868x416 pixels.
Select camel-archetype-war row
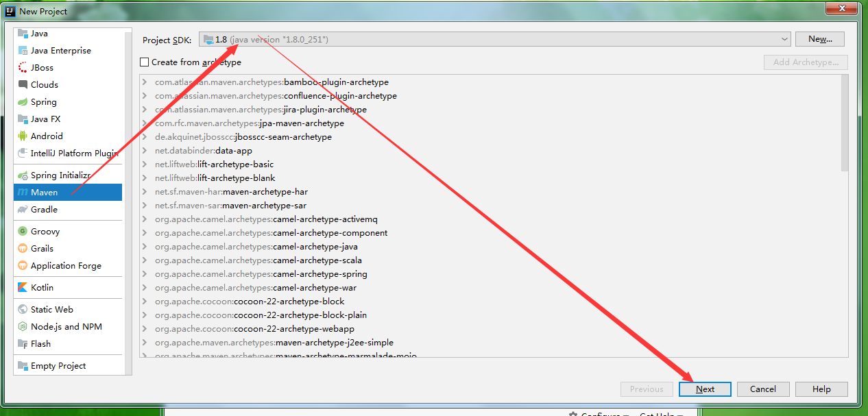click(490, 288)
